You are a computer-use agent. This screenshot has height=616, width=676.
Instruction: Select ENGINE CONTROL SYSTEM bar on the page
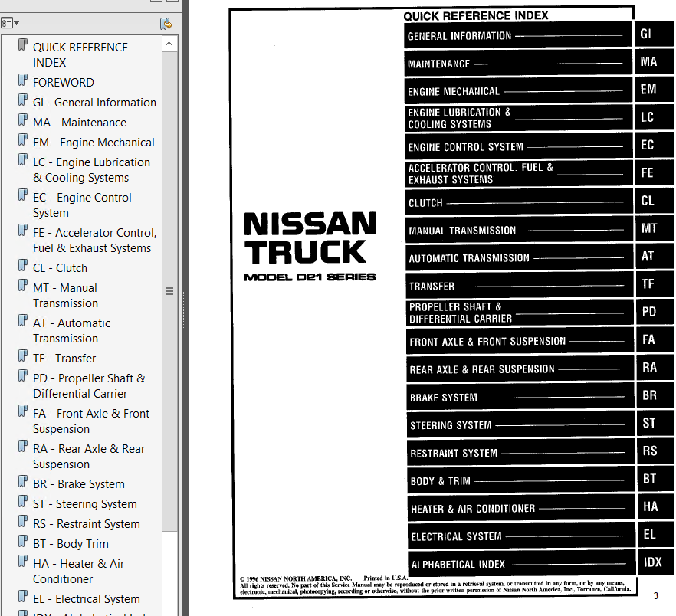pos(519,146)
